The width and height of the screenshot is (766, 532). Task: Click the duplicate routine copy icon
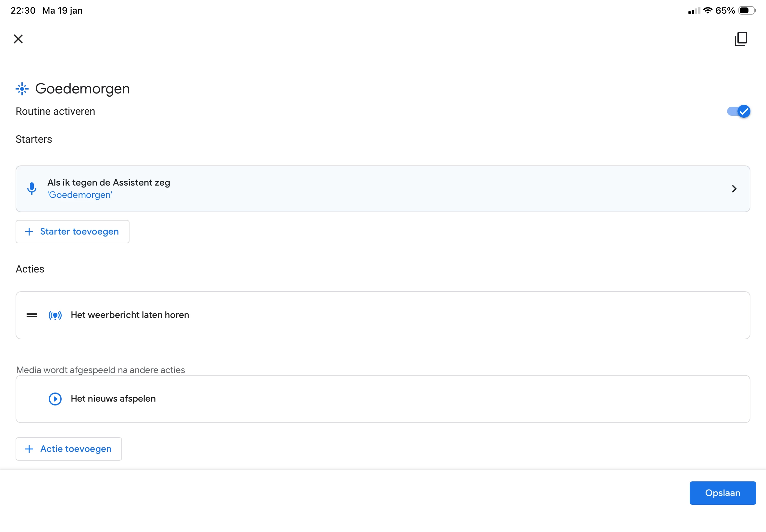(x=741, y=39)
